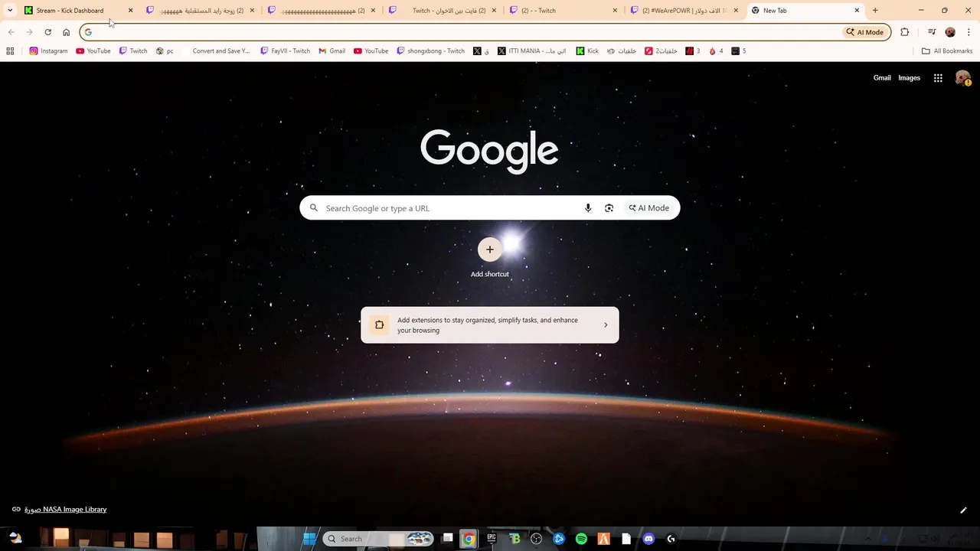Click the Chrome icon in the taskbar
This screenshot has width=980, height=551.
coord(469,539)
